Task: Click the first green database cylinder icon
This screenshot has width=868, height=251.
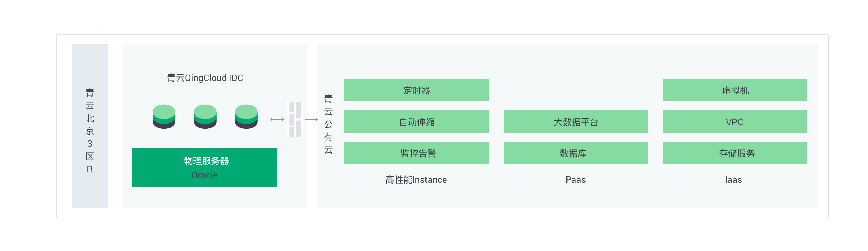Action: pos(164,117)
